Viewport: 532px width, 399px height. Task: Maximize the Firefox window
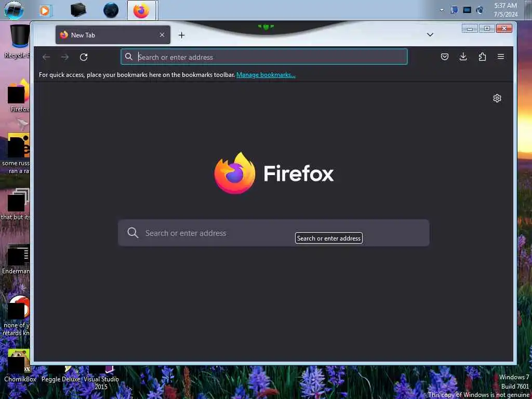487,29
